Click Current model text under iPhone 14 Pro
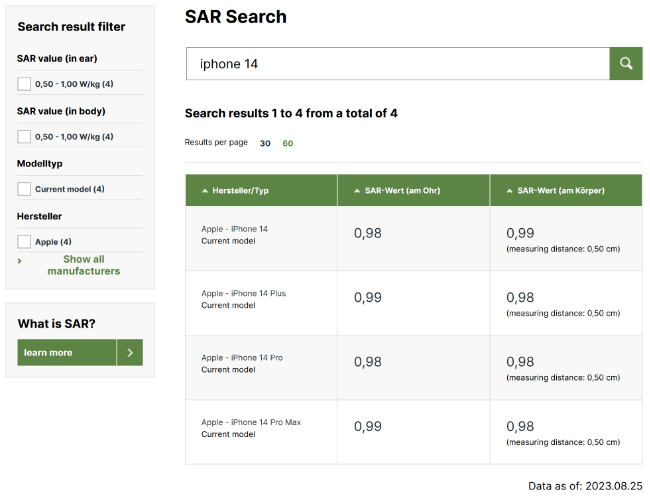Viewport: 650px width, 497px height. tap(228, 369)
